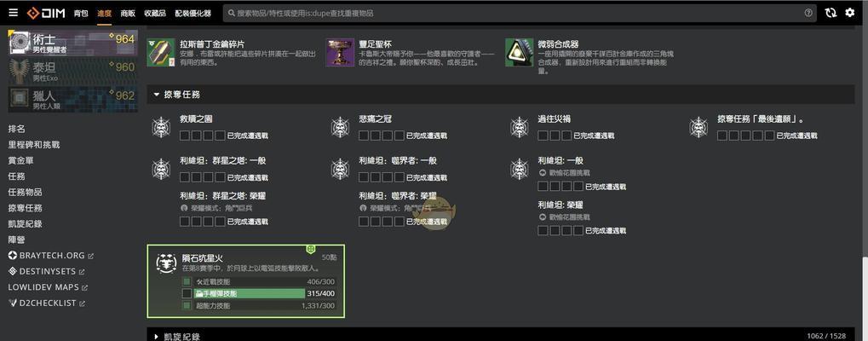
Task: Click the 利維坦: 榮耀 raid title
Action: tap(560, 205)
